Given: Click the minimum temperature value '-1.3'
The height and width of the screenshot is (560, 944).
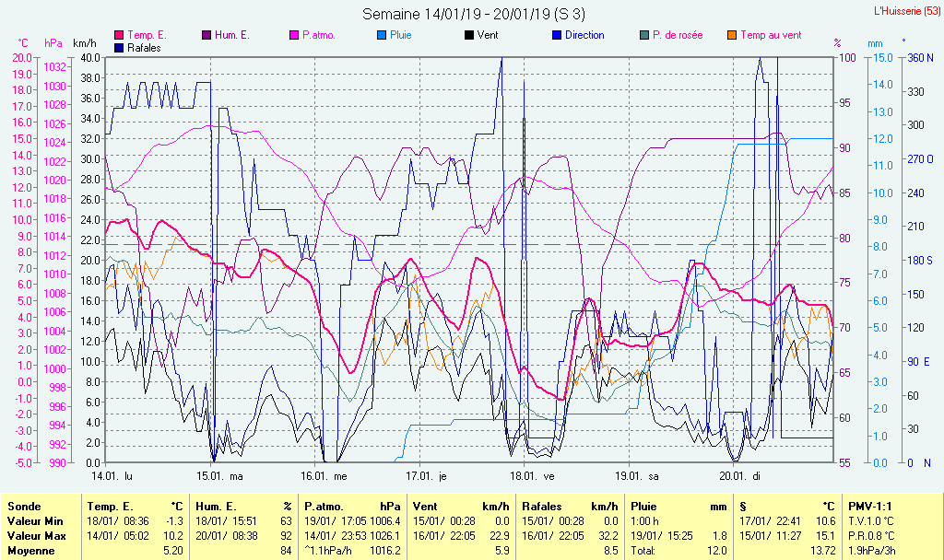Looking at the screenshot, I should tap(174, 521).
